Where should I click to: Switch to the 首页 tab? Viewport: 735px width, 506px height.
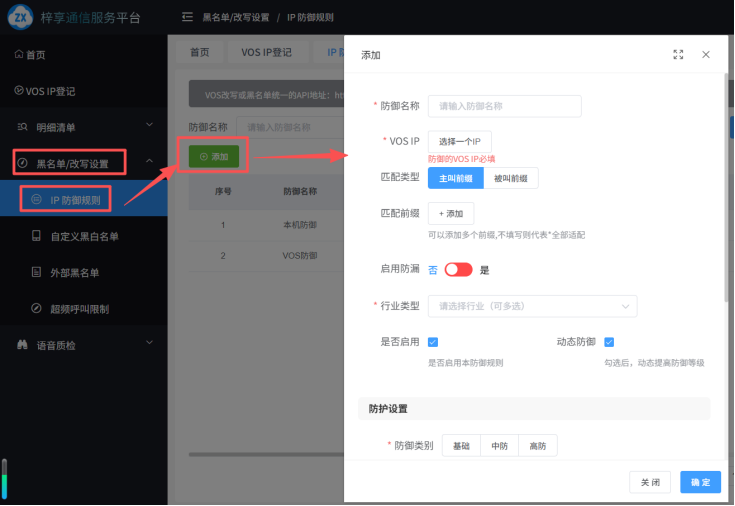pyautogui.click(x=200, y=53)
